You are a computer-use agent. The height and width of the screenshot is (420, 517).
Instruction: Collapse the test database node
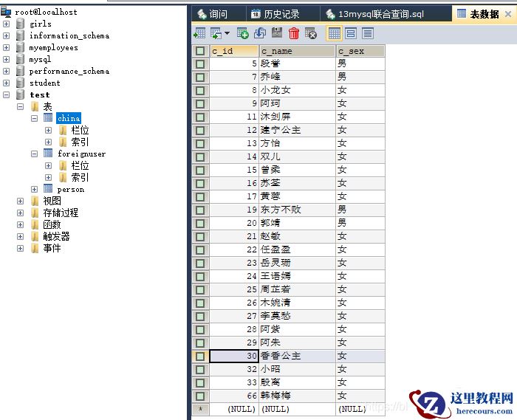[6, 95]
